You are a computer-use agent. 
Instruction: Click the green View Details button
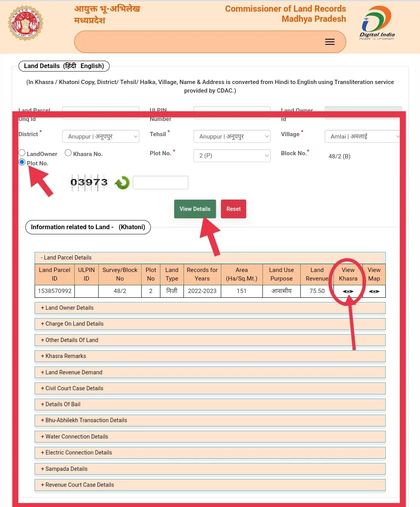click(195, 209)
